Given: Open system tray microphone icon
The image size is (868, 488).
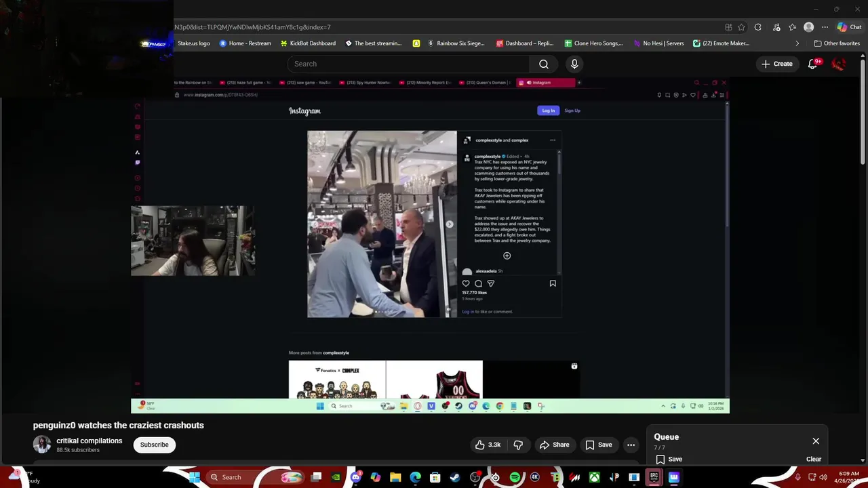Looking at the screenshot, I should coord(798,477).
